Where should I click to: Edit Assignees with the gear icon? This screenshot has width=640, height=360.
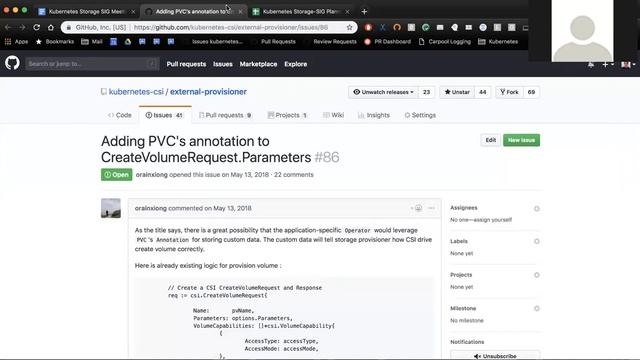(537, 209)
